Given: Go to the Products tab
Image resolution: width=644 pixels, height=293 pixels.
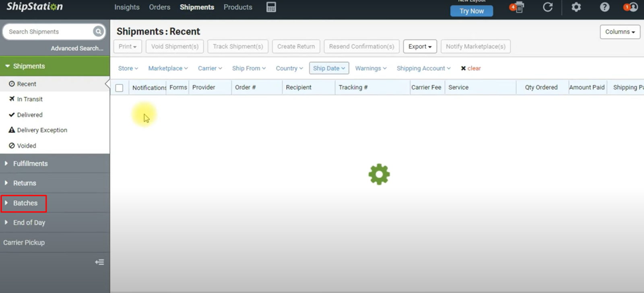Looking at the screenshot, I should (238, 7).
